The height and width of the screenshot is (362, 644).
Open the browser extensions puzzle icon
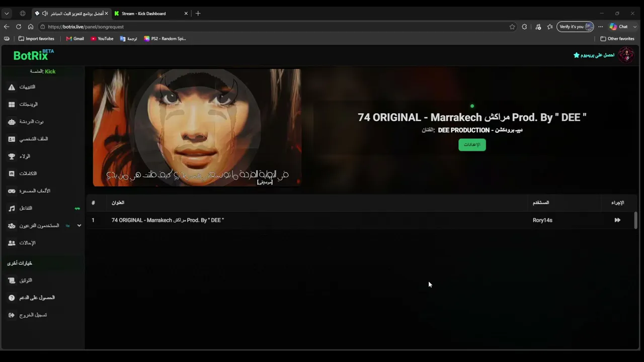point(524,27)
